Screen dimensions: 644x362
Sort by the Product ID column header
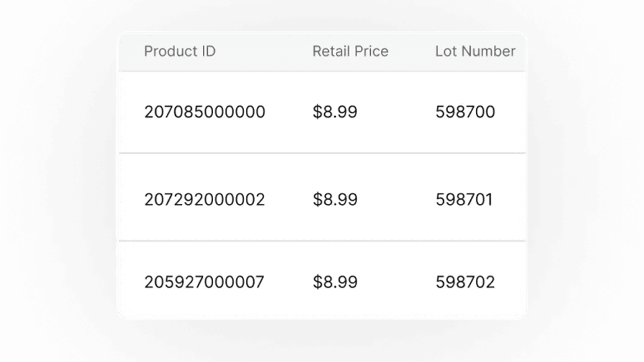pos(180,51)
